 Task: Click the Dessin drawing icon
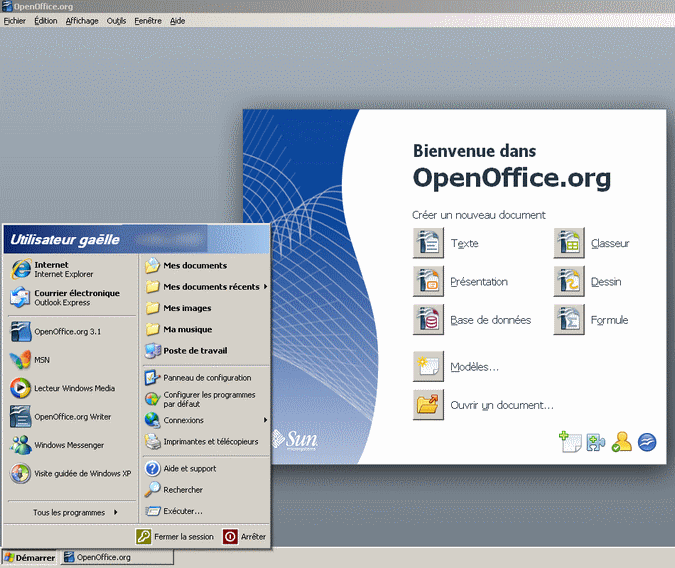(x=569, y=282)
